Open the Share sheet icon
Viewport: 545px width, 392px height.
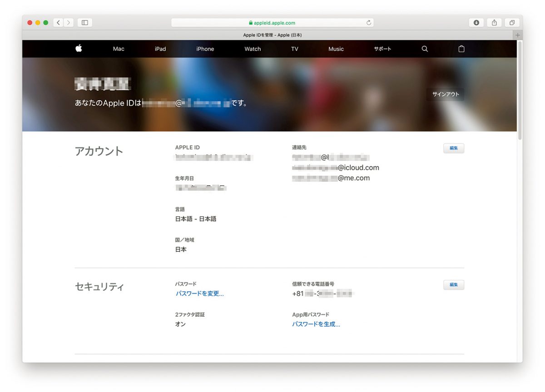coord(494,23)
